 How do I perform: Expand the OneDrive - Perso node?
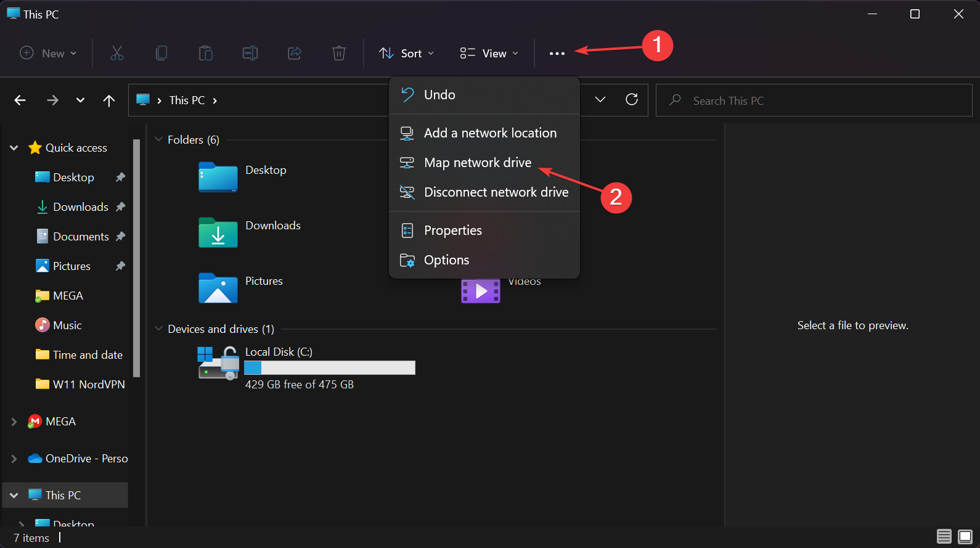[x=14, y=459]
